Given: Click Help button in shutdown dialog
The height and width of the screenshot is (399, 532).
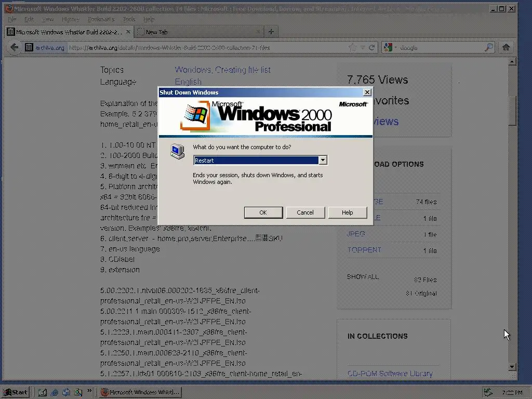Looking at the screenshot, I should 347,212.
